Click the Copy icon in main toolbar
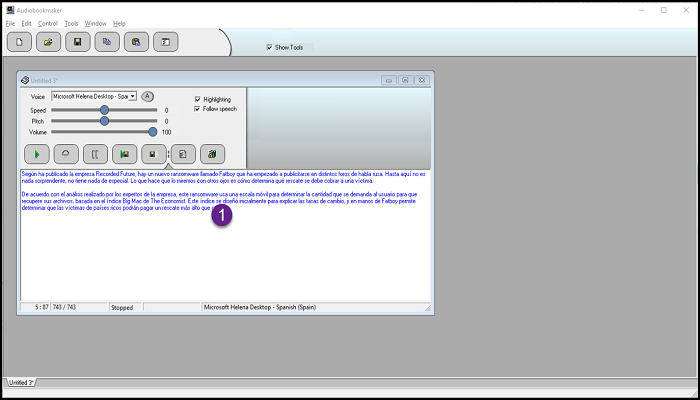Screen dimensions: 700x400 click(x=107, y=42)
